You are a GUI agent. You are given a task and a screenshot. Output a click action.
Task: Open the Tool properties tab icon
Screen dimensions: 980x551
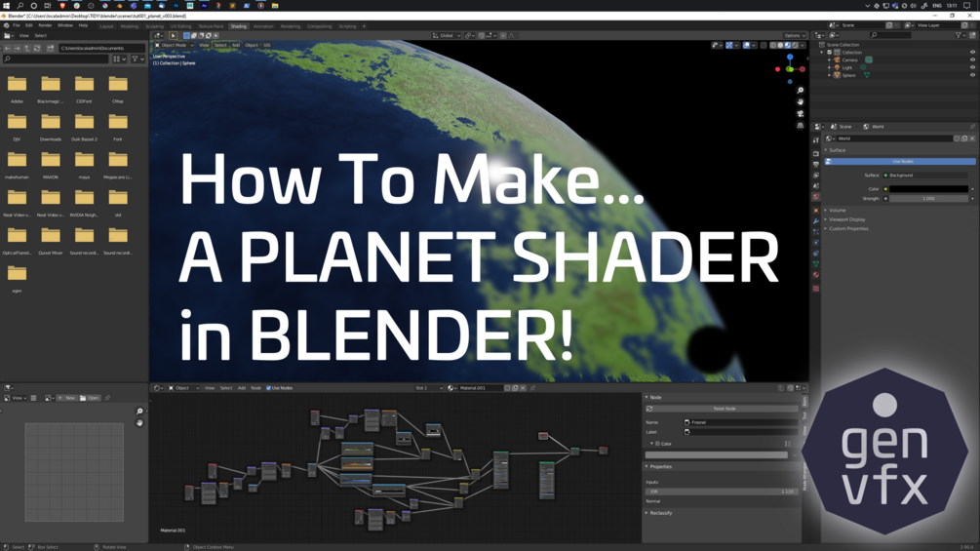pos(815,140)
